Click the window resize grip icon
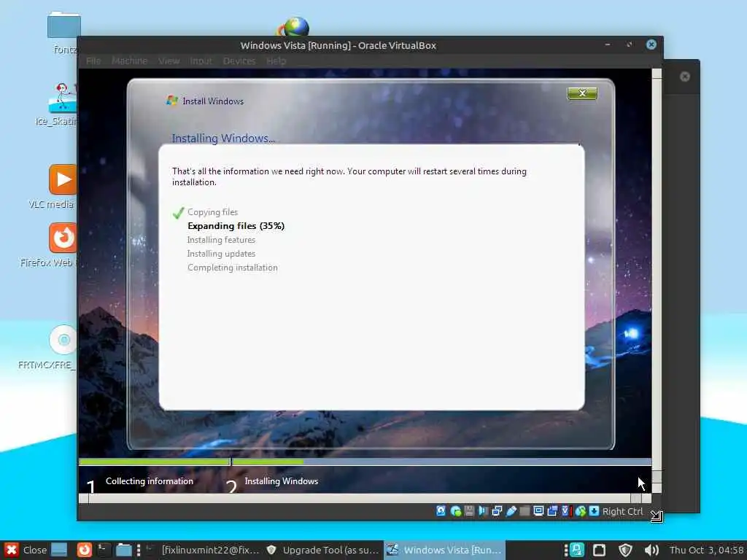 (657, 516)
